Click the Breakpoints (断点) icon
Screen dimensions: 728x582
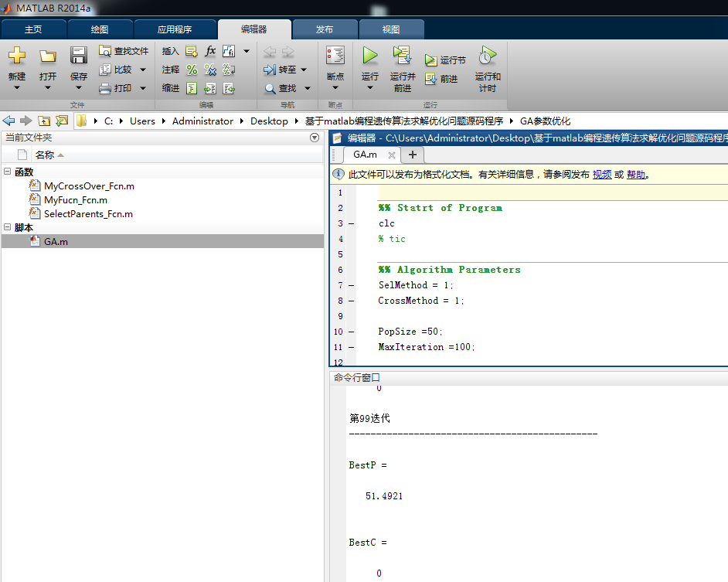(335, 56)
